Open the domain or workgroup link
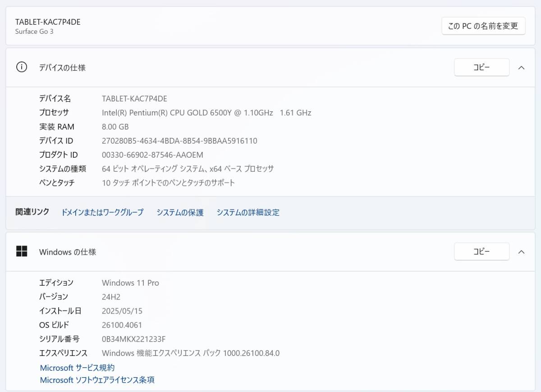This screenshot has width=541, height=392. (102, 212)
